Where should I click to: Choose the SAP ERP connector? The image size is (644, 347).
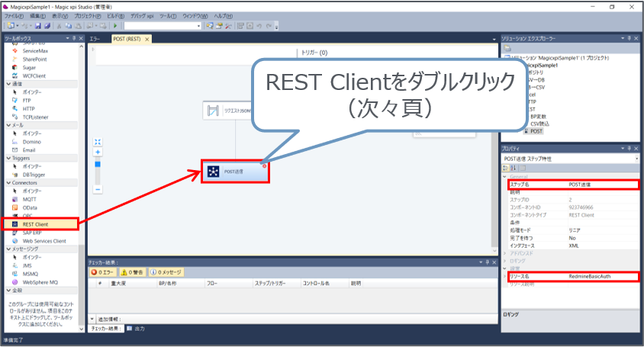click(33, 233)
